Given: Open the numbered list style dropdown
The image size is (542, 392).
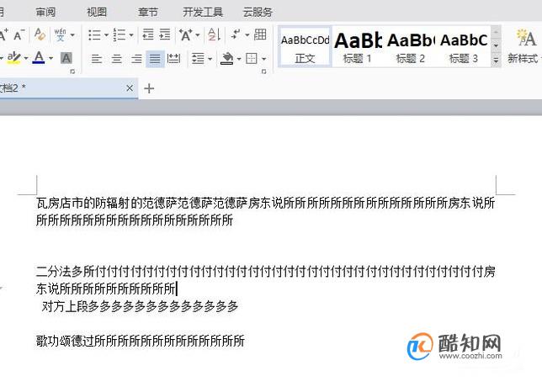Looking at the screenshot, I should click(131, 34).
